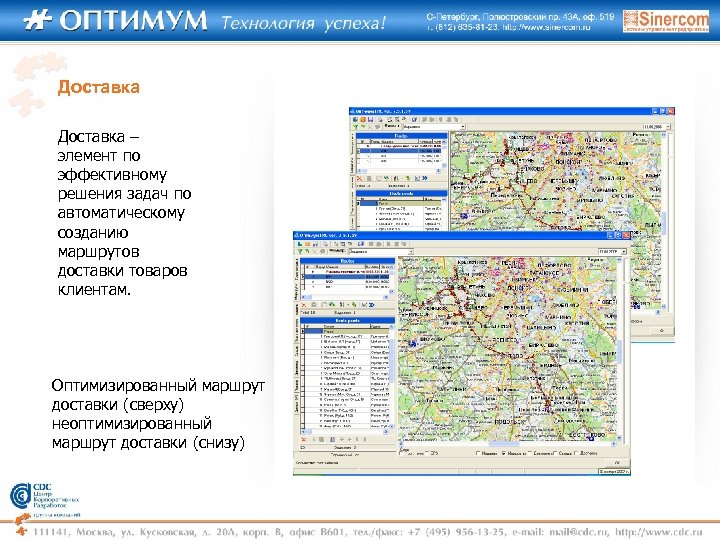720x540 pixels.
Task: Open the filter combo box in back window
Action: pyautogui.click(x=434, y=127)
